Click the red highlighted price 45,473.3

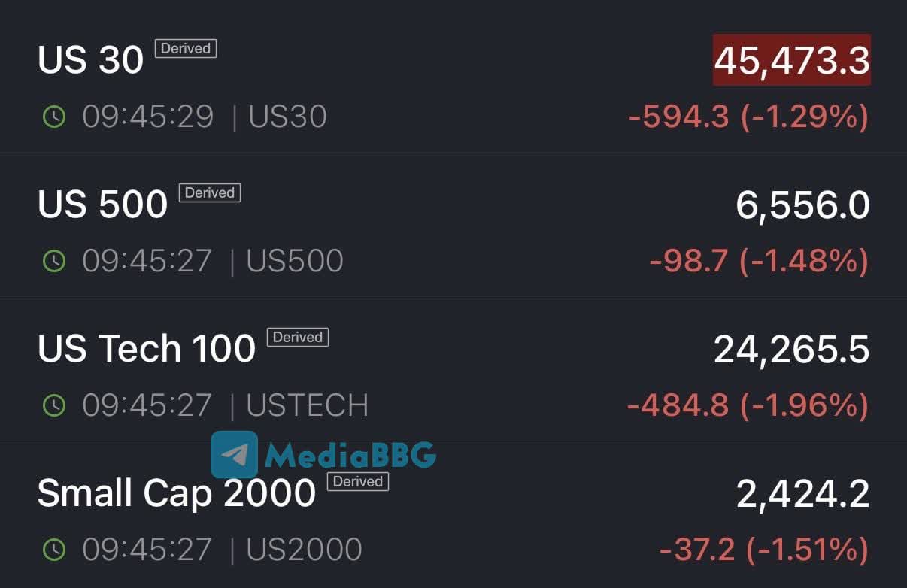click(x=791, y=60)
